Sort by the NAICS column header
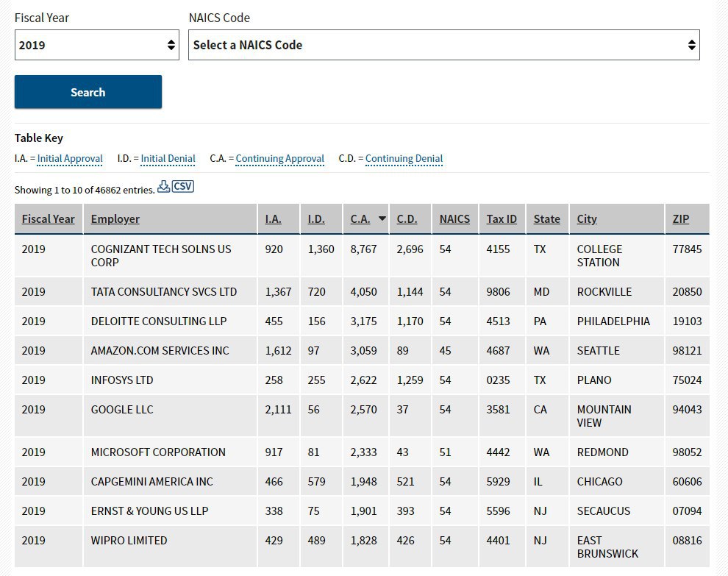 coord(454,218)
